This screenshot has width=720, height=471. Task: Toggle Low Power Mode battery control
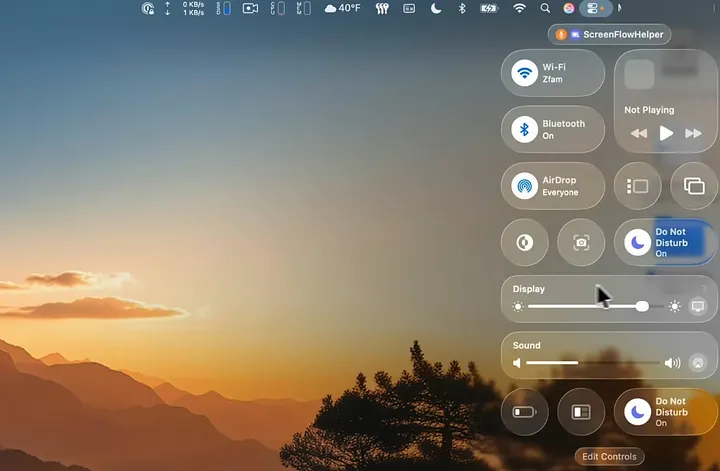tap(524, 412)
